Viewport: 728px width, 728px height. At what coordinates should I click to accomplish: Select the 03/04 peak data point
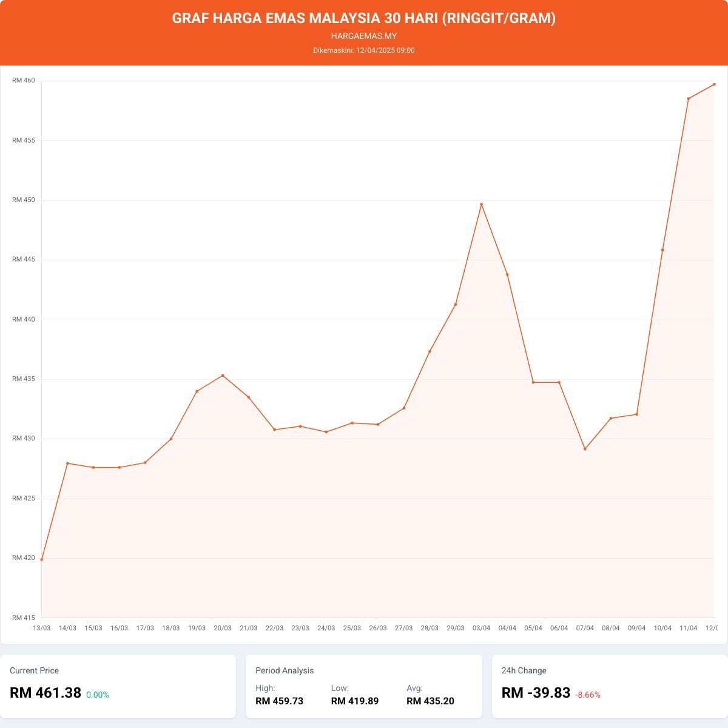(482, 204)
